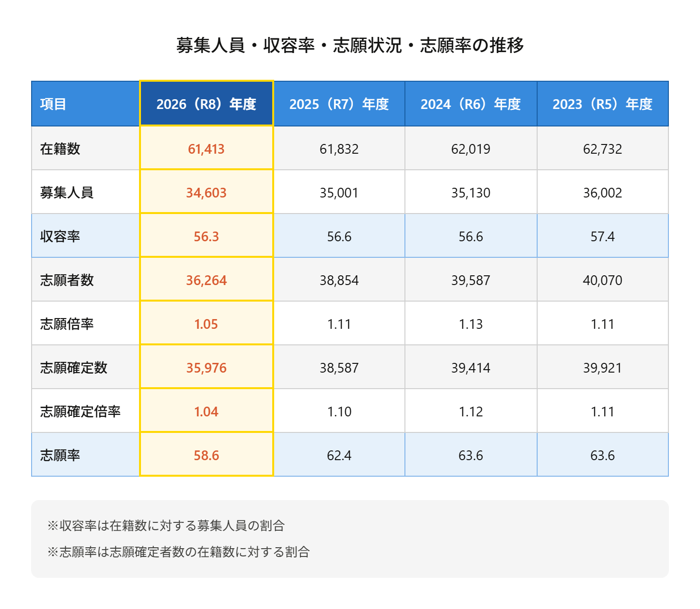Select the 志願倍率 row label
This screenshot has width=700, height=609.
pyautogui.click(x=67, y=324)
